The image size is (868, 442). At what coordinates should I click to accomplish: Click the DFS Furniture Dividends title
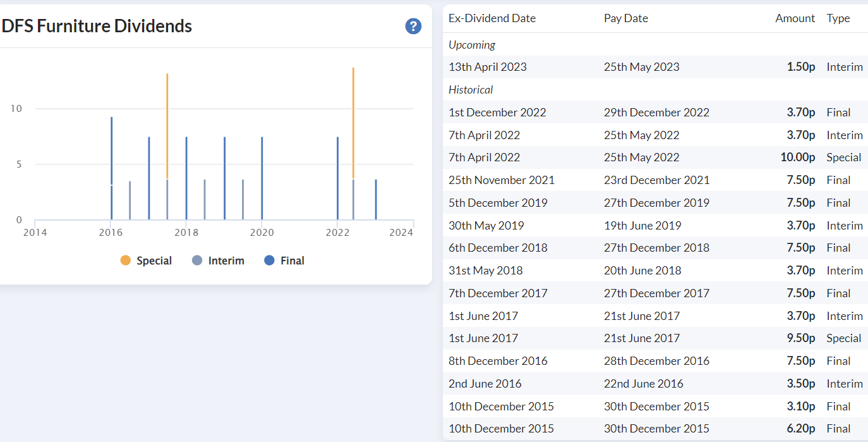(97, 26)
